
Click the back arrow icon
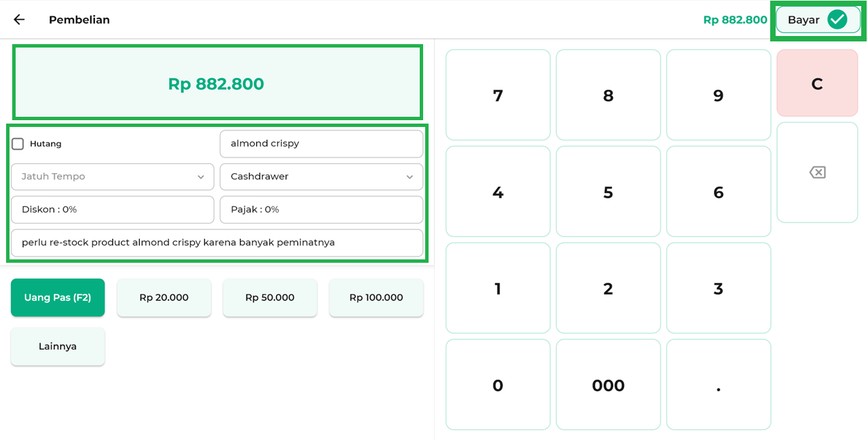coord(19,20)
